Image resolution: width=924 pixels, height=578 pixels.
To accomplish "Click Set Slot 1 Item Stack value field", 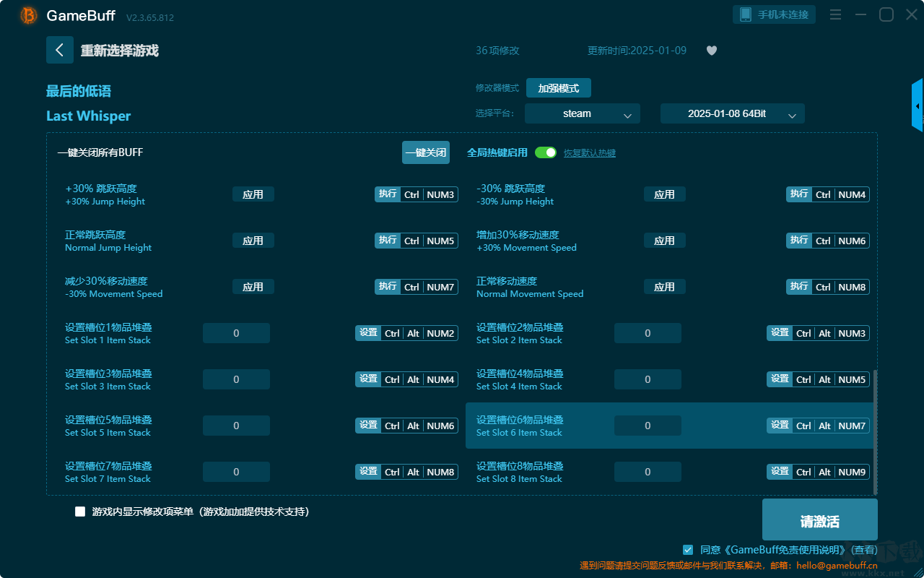I will point(236,333).
